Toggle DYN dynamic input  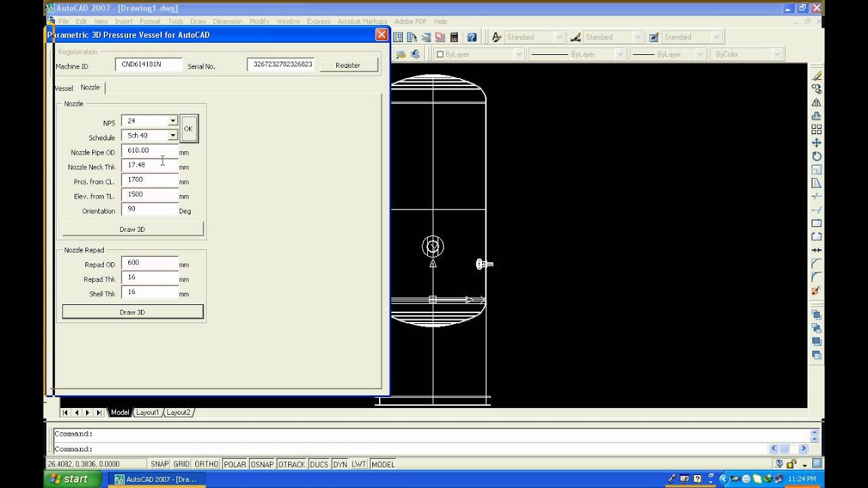pyautogui.click(x=340, y=464)
